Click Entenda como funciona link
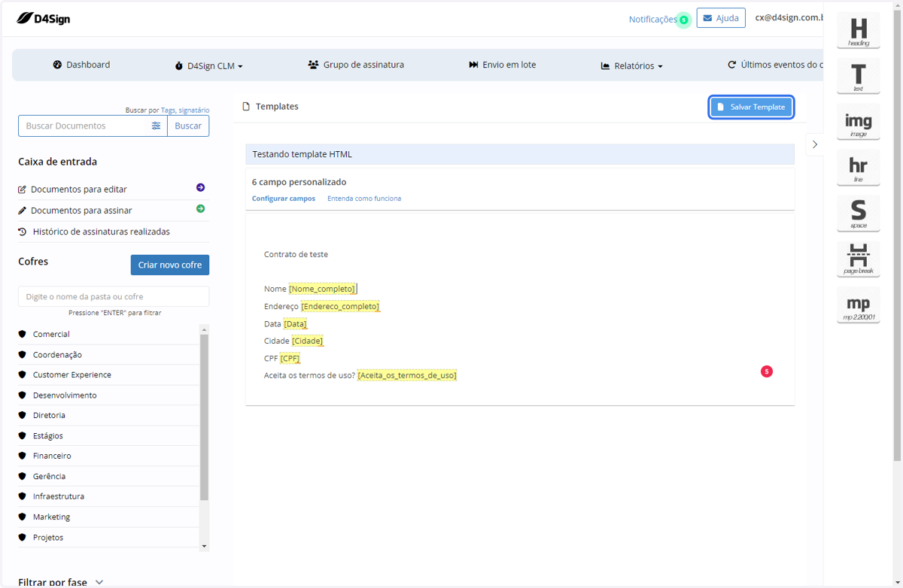Screen dimensions: 903x588 (x=364, y=199)
